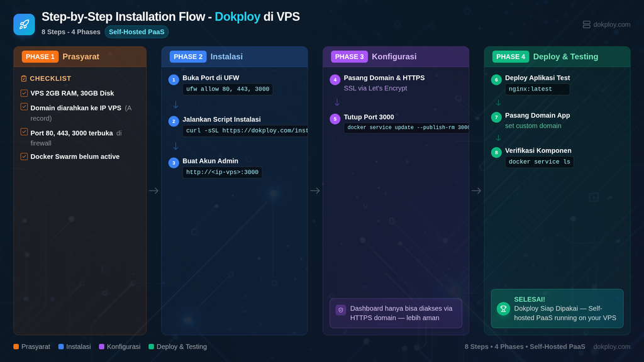Click Instalasi phase heading
The image size is (644, 362).
226,57
